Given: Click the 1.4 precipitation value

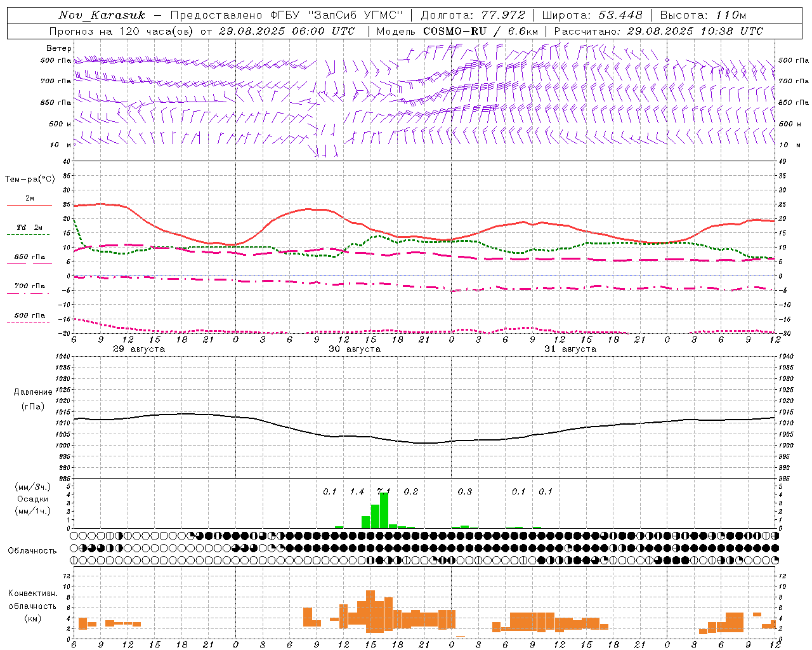Looking at the screenshot, I should (357, 492).
